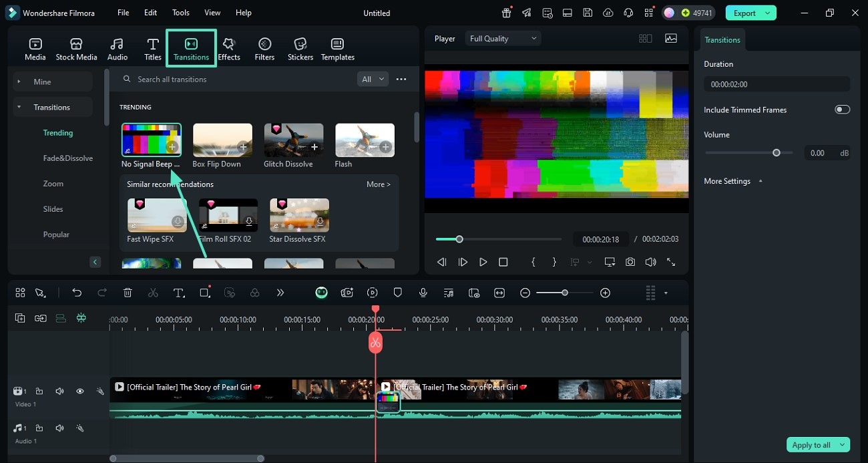The image size is (868, 463).
Task: Click the fullscreen expand player icon
Action: [x=671, y=262]
